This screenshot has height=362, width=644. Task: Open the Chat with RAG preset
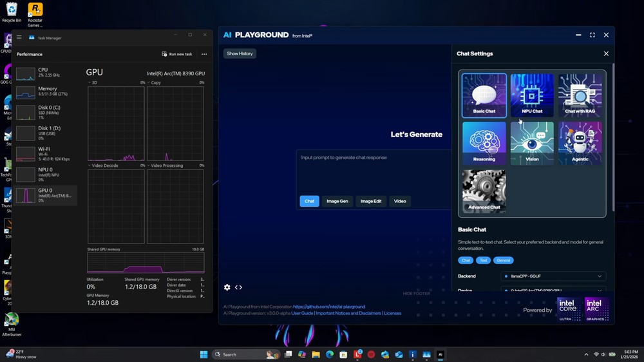point(580,95)
